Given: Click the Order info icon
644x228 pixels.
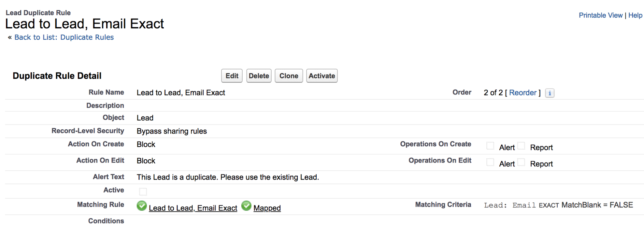Looking at the screenshot, I should pos(550,93).
